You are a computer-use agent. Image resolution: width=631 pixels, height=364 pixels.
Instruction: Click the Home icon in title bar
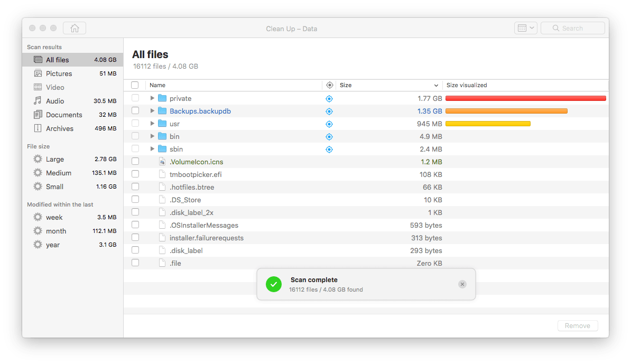(74, 28)
